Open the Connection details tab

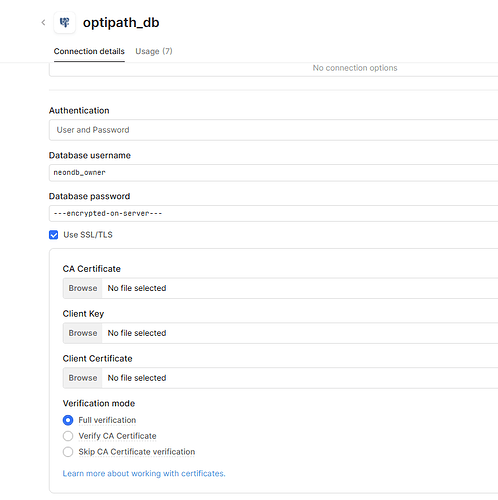89,51
